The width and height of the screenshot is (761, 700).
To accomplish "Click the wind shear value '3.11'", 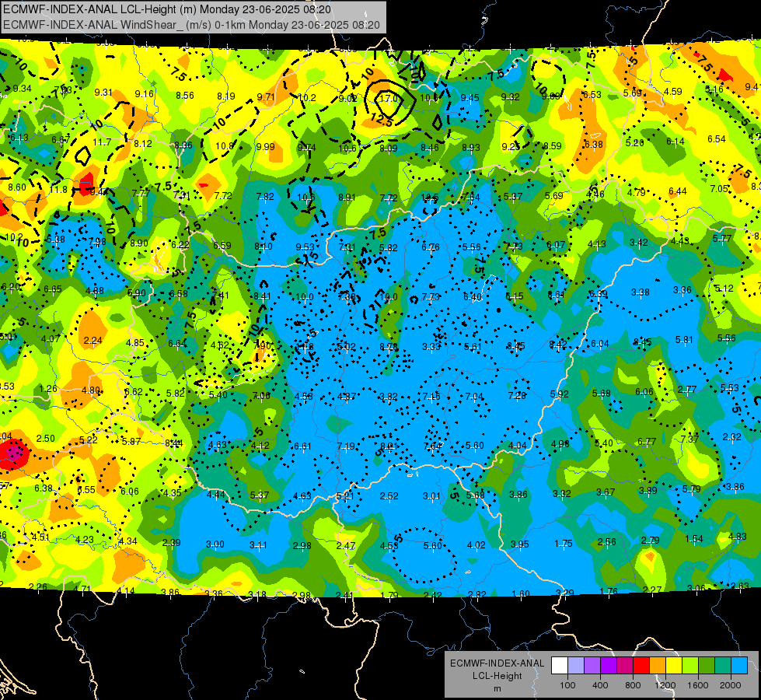I will pyautogui.click(x=258, y=545).
